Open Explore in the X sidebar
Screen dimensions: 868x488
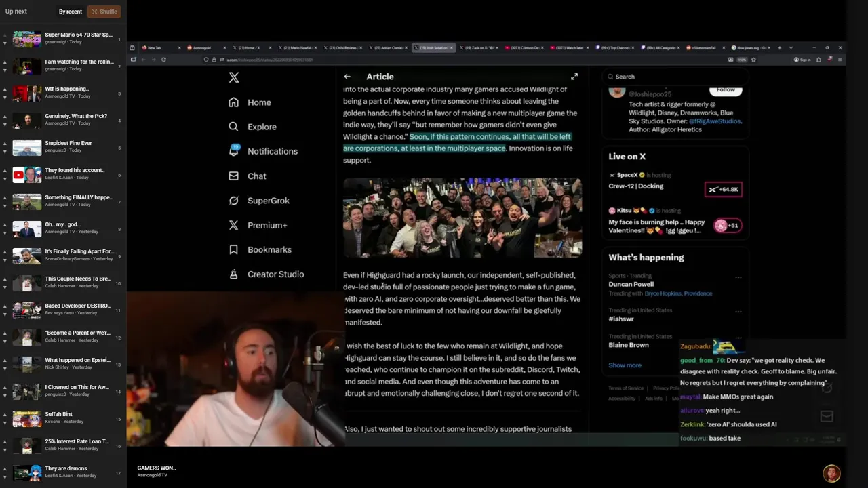click(252, 127)
